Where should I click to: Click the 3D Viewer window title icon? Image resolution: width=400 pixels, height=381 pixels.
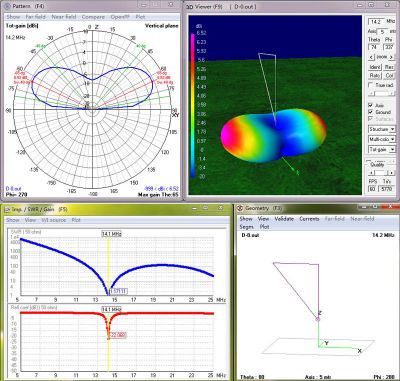pyautogui.click(x=189, y=6)
